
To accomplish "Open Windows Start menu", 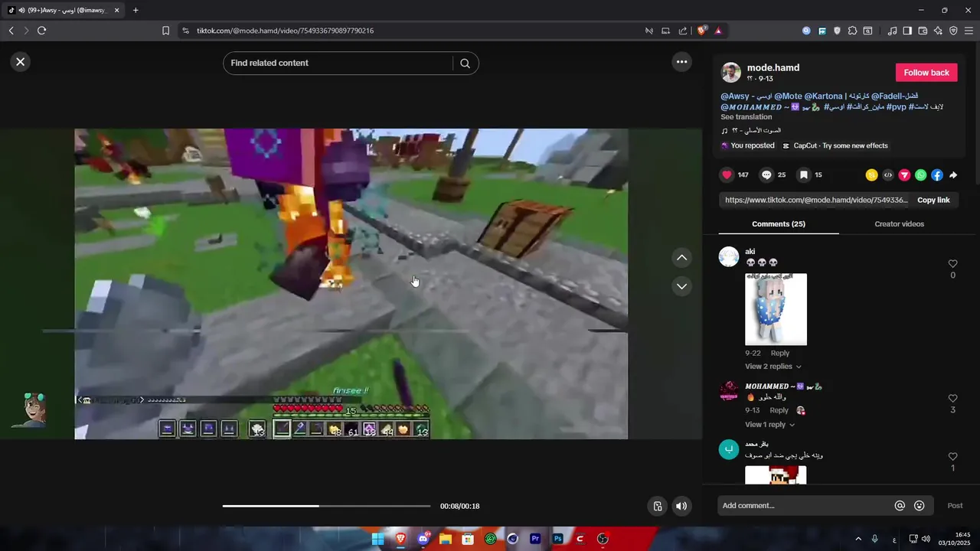I will pos(377,539).
